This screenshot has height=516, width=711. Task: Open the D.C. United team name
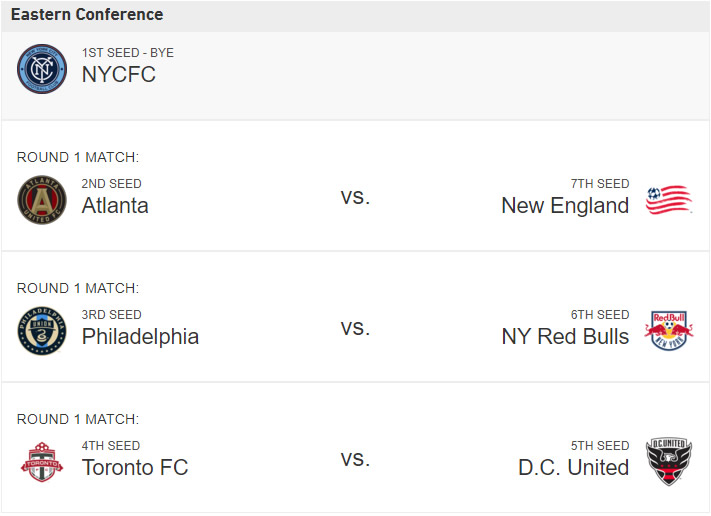(573, 468)
